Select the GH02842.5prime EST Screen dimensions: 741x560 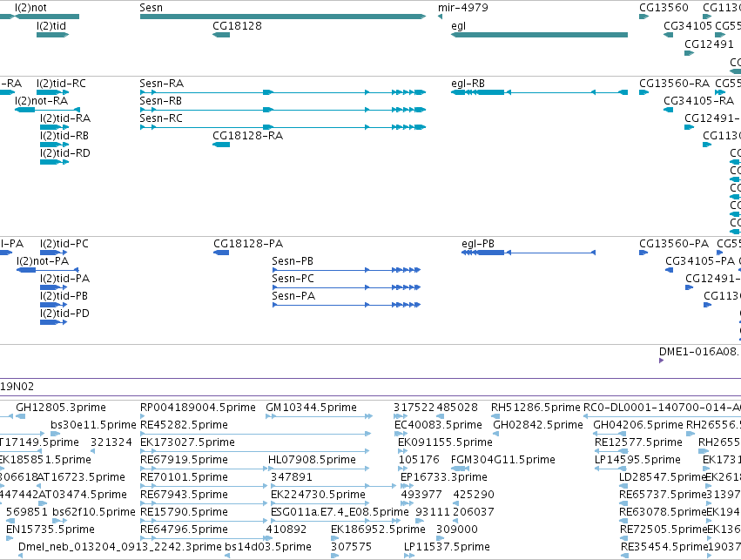click(495, 434)
